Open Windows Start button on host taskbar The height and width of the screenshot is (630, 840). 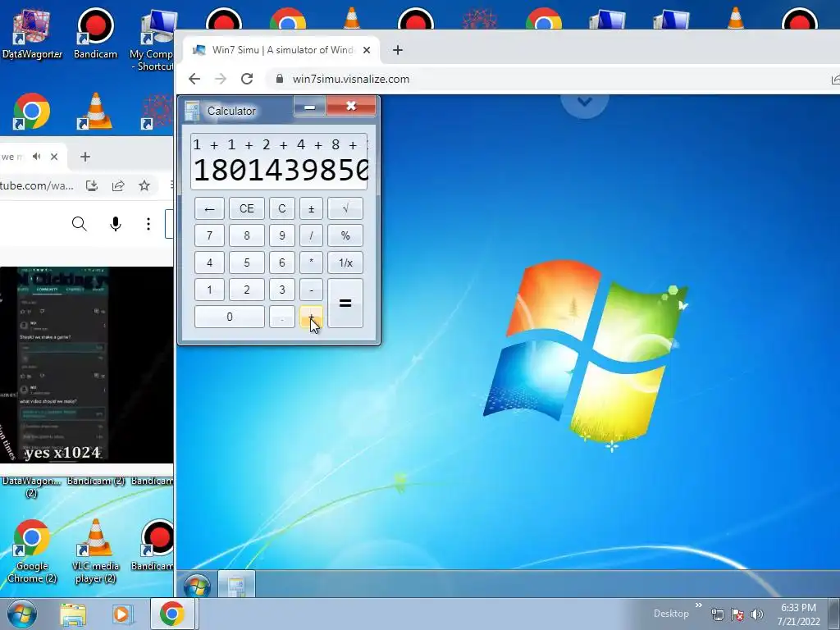coord(21,614)
